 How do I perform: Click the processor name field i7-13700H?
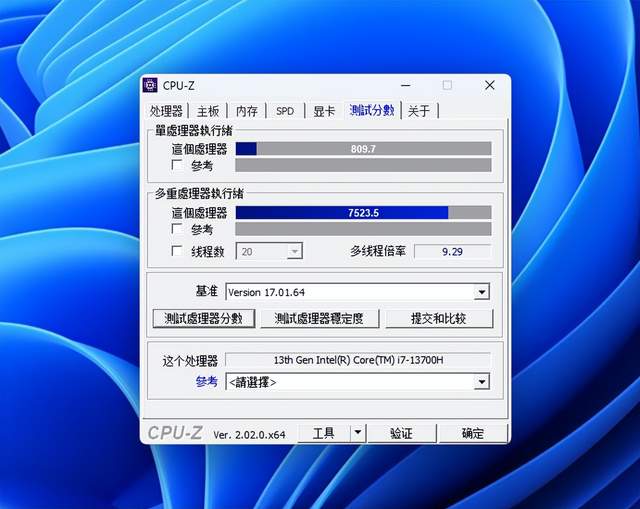(x=358, y=360)
